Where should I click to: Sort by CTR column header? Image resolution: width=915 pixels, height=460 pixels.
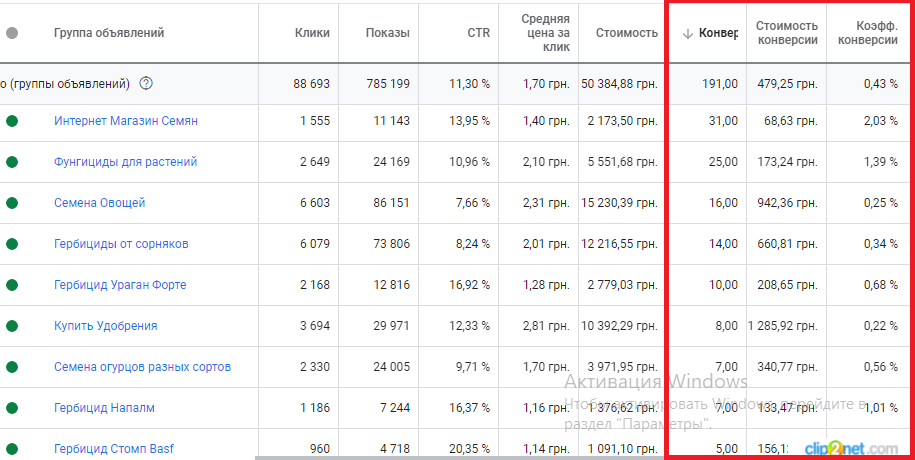coord(479,33)
